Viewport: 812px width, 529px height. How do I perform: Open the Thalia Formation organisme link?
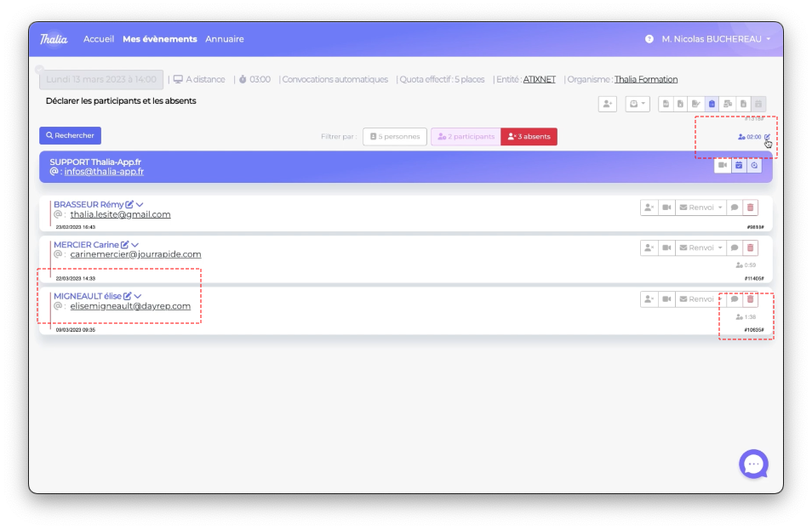point(646,79)
